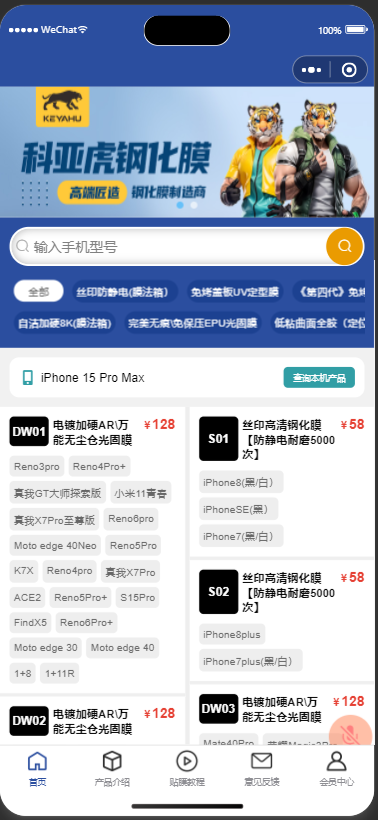
Task: Open S02 丝印高清钢化膜 product title
Action: pos(288,592)
